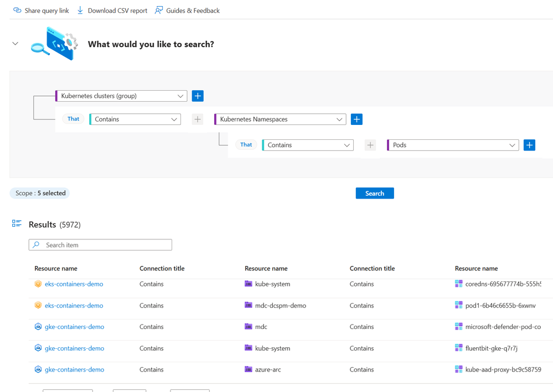The height and width of the screenshot is (392, 553).
Task: Click namespace icon beside mdc-dcspm-demo
Action: coord(249,305)
